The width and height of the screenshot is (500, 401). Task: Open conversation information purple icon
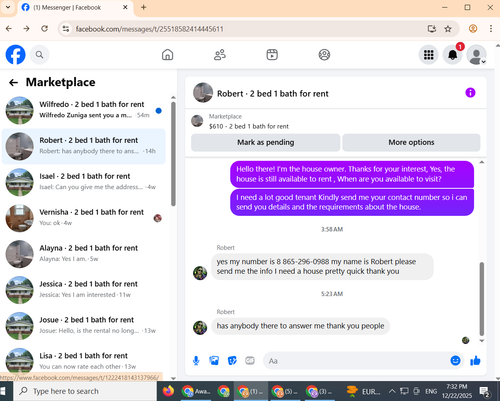pyautogui.click(x=470, y=93)
